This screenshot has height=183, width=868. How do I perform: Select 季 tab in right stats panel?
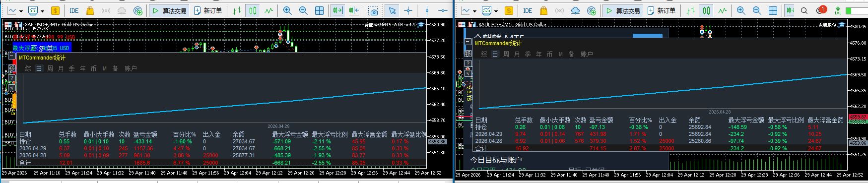pyautogui.click(x=528, y=54)
